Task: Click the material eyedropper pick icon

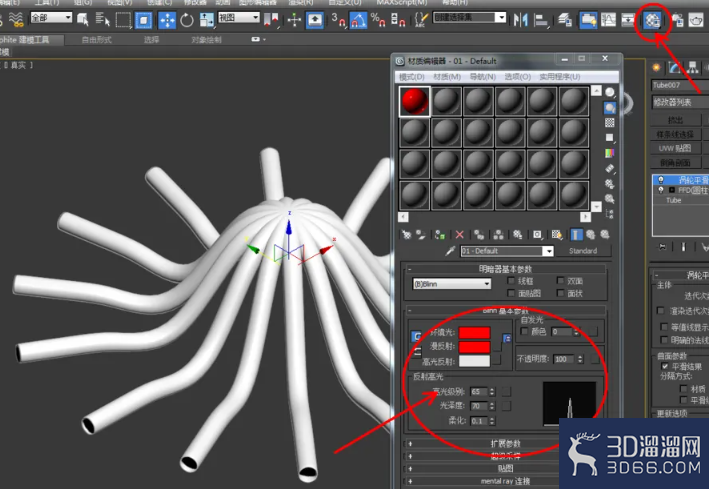Action: pyautogui.click(x=450, y=251)
